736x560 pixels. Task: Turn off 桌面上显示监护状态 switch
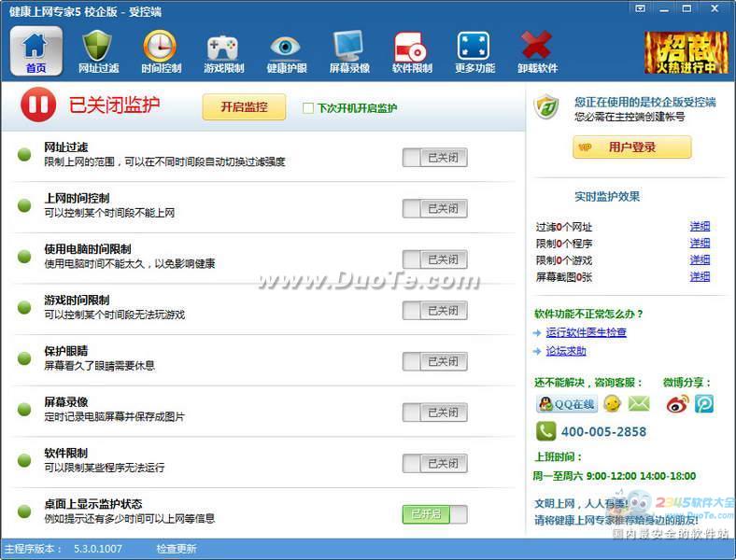click(x=434, y=514)
